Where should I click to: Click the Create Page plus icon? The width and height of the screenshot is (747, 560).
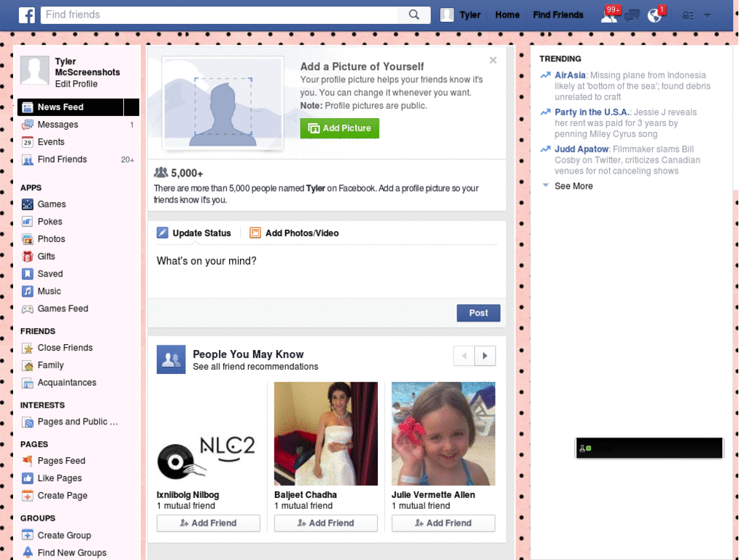pos(28,496)
